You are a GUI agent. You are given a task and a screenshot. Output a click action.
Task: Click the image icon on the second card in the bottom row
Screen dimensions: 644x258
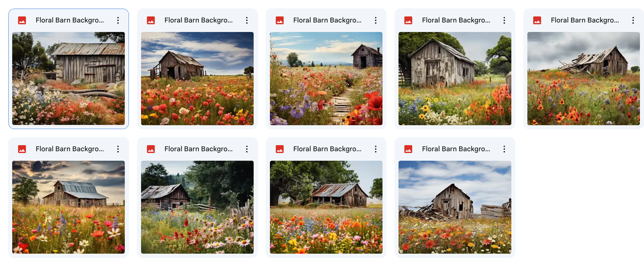click(x=151, y=149)
